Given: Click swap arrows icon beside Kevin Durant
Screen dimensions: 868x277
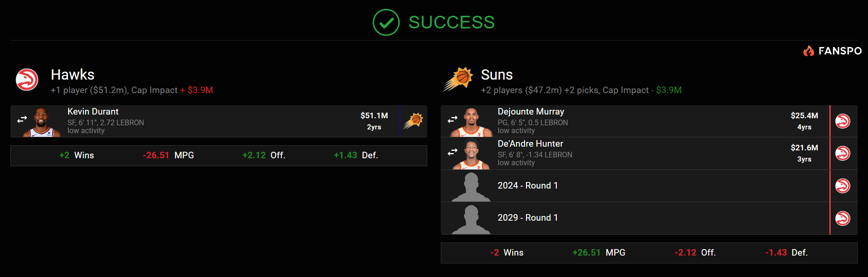Looking at the screenshot, I should (22, 120).
